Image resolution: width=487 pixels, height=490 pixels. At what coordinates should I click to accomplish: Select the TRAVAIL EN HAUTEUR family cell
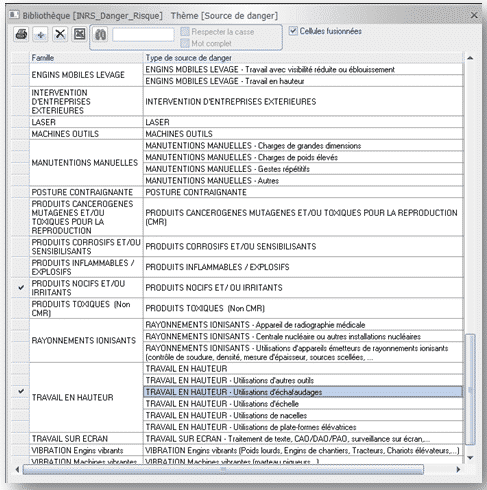[x=87, y=397]
